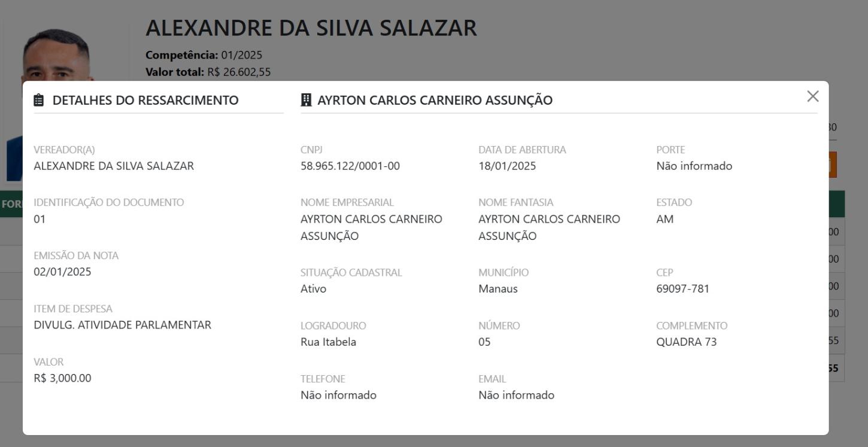Click the Não informado value under Telefone

pos(338,395)
